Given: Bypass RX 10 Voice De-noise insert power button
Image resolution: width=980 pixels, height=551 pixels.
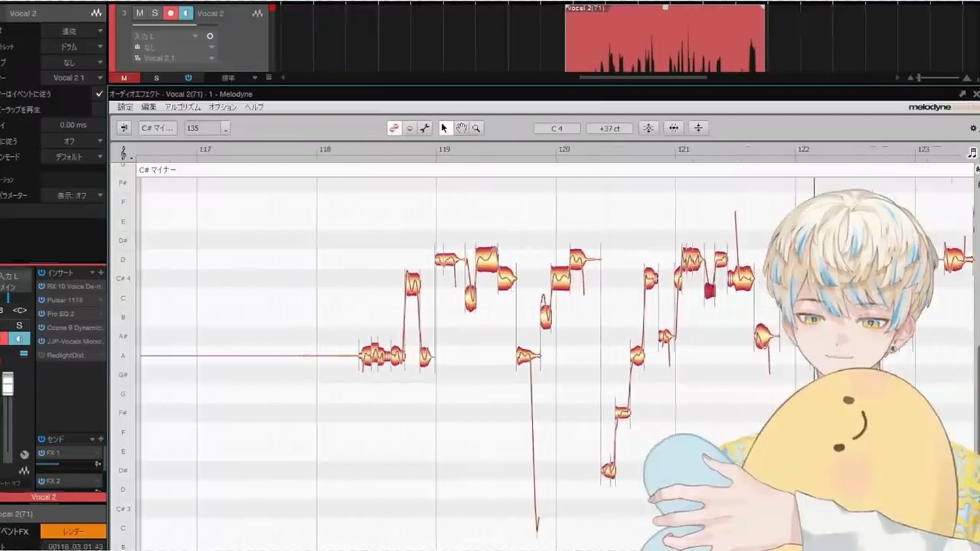Looking at the screenshot, I should tap(42, 286).
